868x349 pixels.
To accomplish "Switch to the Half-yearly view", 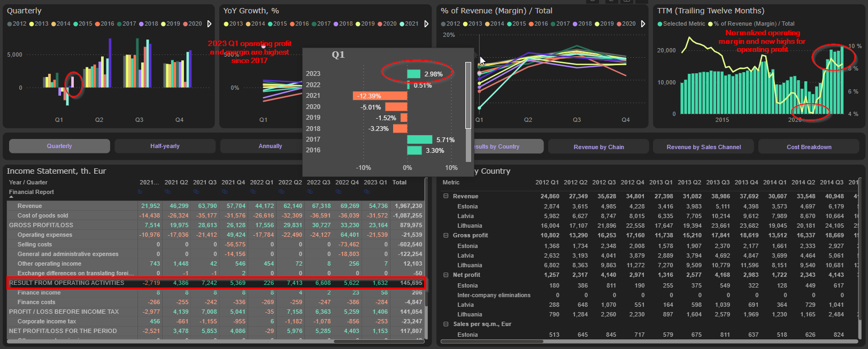I will click(x=165, y=146).
